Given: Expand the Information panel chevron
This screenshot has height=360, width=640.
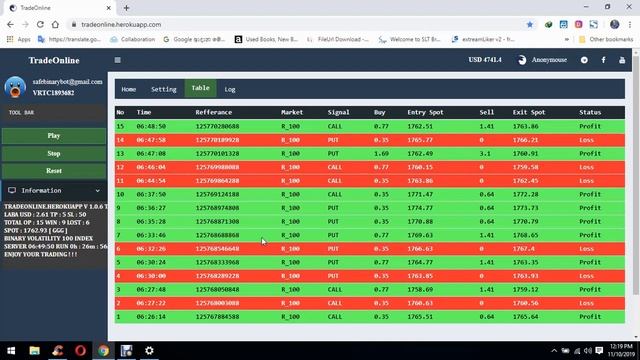Looking at the screenshot, I should click(x=98, y=191).
